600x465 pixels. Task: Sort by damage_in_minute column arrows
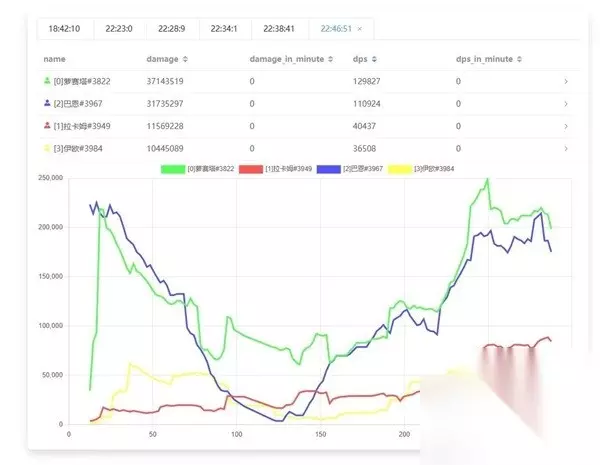(331, 59)
